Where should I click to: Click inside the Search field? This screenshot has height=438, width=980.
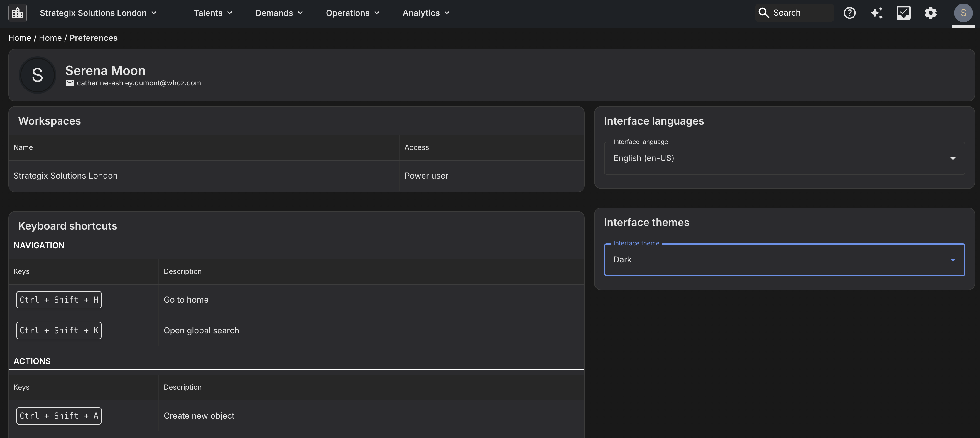tap(799, 13)
